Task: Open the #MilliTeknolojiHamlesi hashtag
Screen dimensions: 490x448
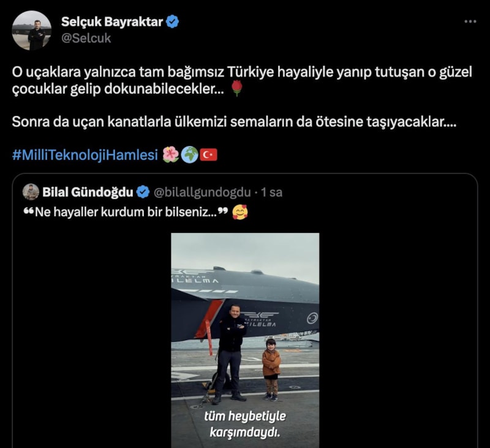Action: click(85, 155)
